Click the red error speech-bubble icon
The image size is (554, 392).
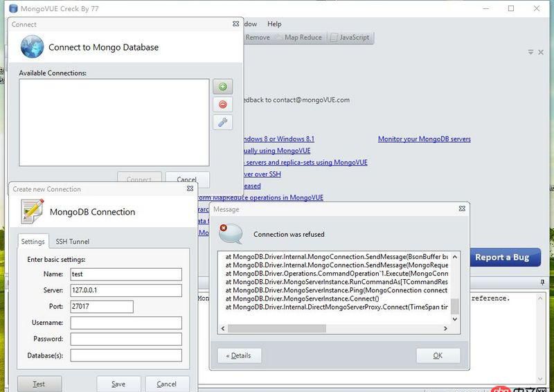tap(231, 233)
